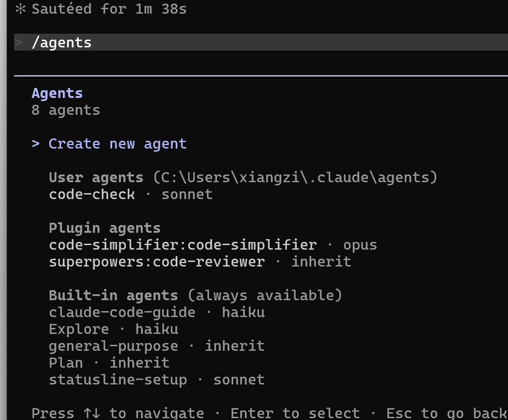Select code-simplifier:code-simplifier opus plugin agent
The image size is (508, 420).
tap(213, 245)
